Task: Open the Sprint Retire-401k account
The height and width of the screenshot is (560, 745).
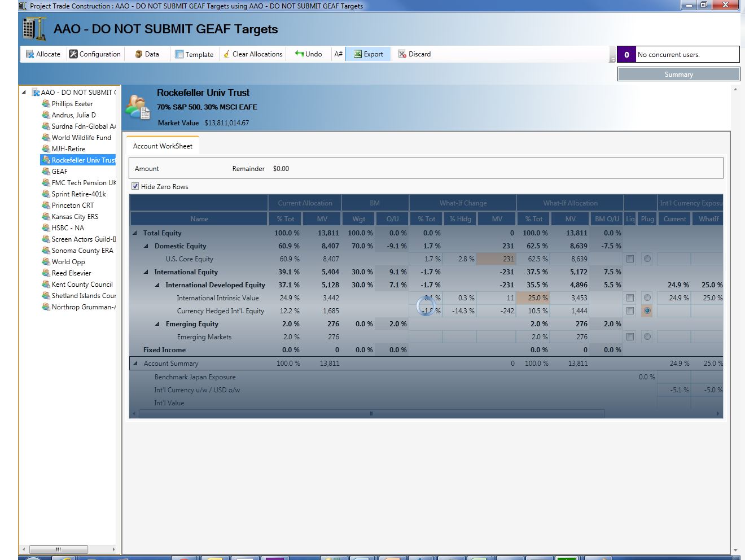Action: 79,194
